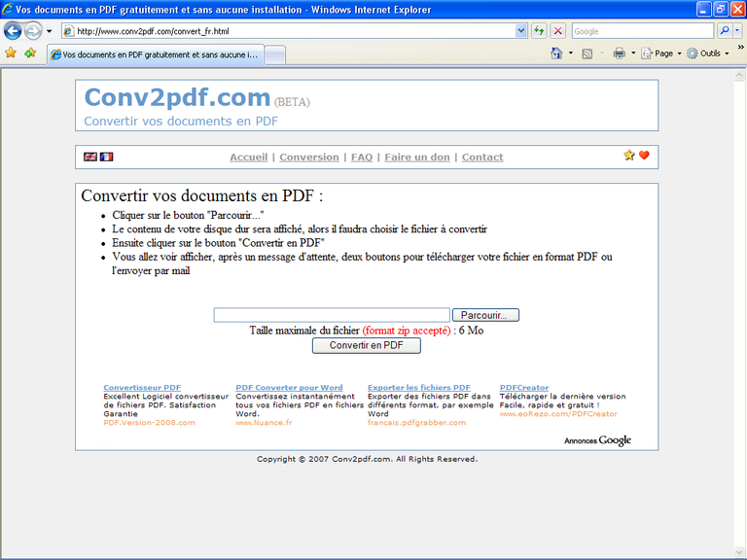Click the address bar URL field
The height and width of the screenshot is (560, 747).
click(x=289, y=31)
